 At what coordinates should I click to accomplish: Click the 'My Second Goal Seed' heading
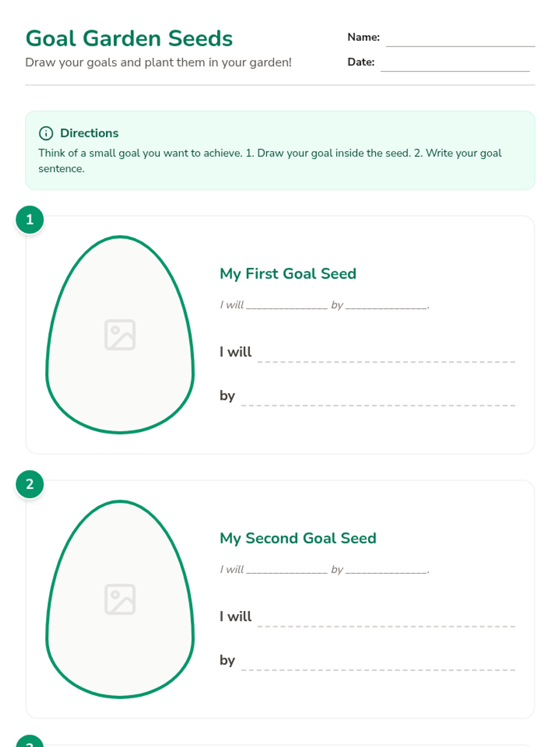298,538
